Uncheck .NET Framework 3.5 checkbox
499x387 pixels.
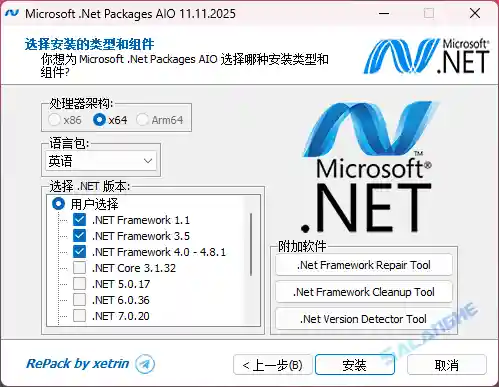coord(79,236)
